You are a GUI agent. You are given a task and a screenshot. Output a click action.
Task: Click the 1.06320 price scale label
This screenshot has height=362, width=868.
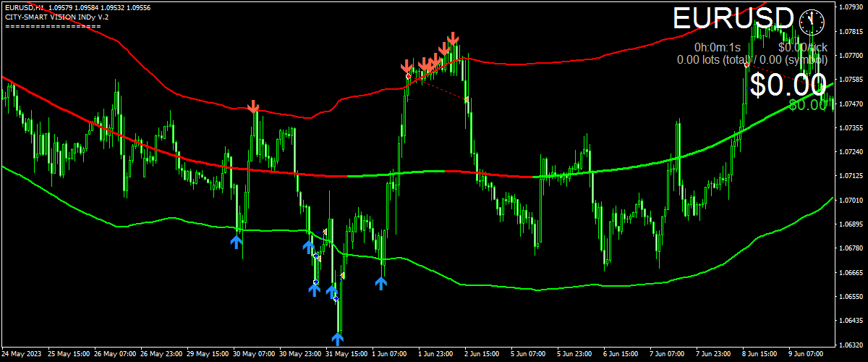pos(852,345)
